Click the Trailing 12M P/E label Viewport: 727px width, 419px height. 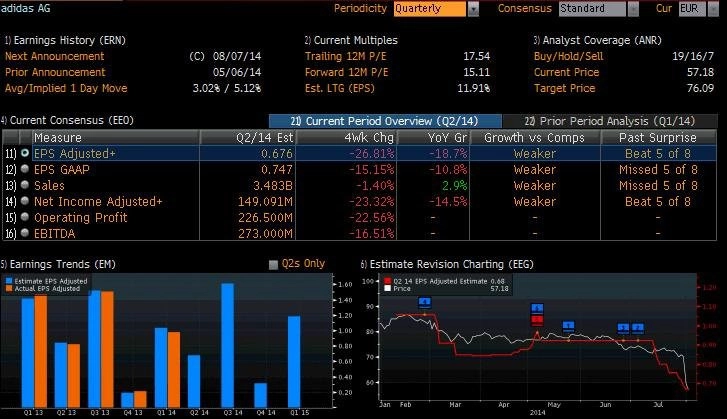click(345, 56)
